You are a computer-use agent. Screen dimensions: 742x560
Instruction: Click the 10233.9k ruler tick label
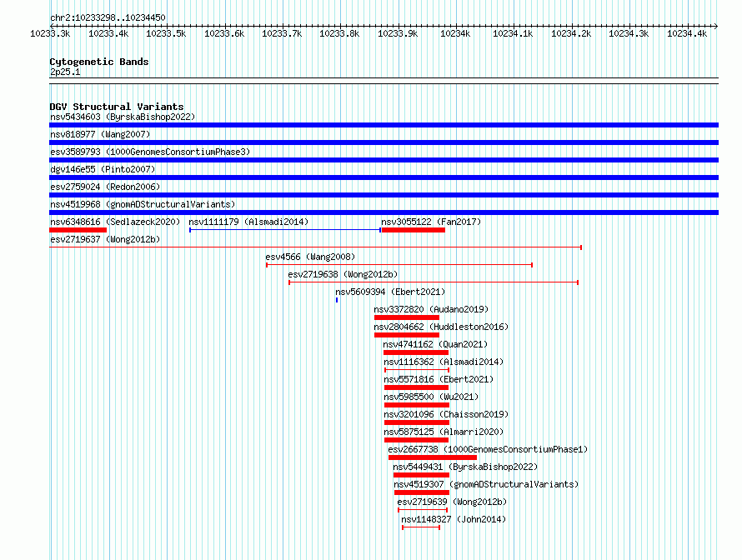(x=398, y=33)
